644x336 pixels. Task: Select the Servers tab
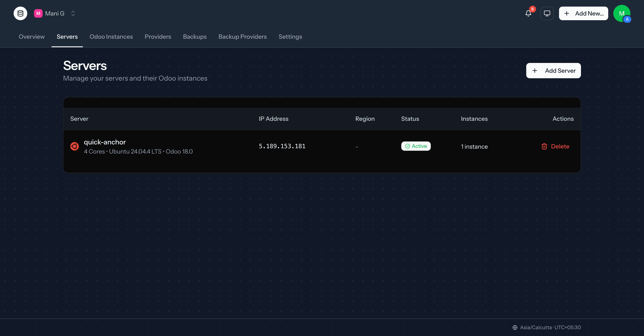point(67,37)
